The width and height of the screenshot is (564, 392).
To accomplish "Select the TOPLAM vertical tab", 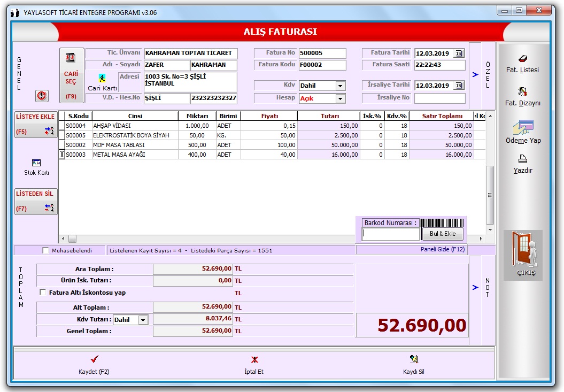I will (x=21, y=287).
